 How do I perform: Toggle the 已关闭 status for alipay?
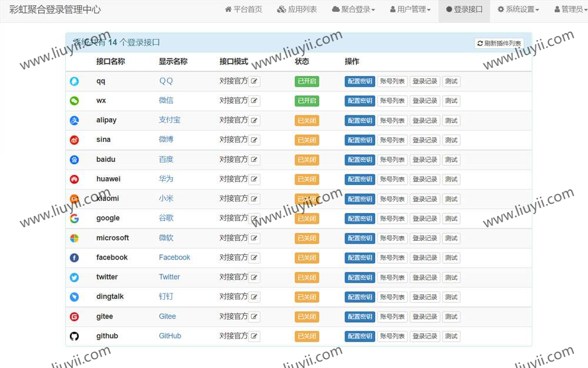pos(307,121)
